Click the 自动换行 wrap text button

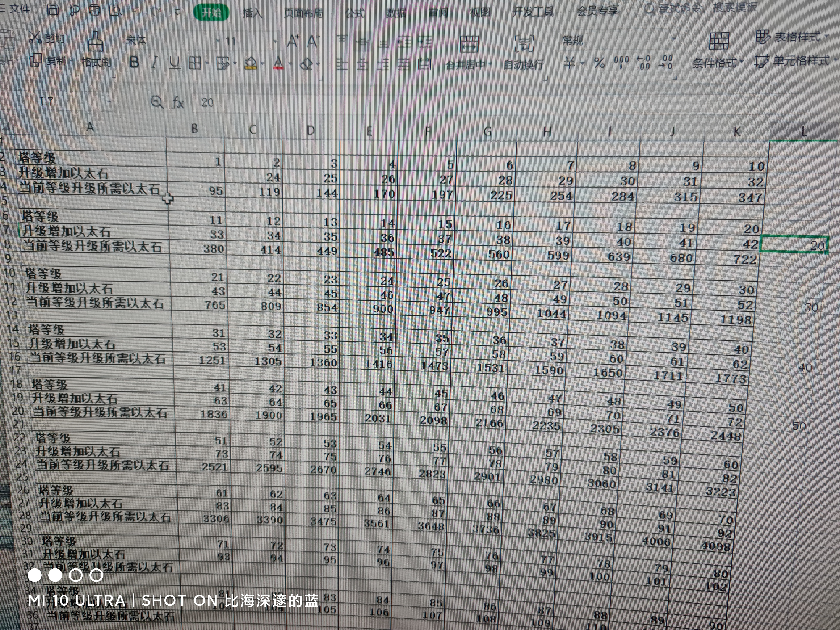[524, 53]
